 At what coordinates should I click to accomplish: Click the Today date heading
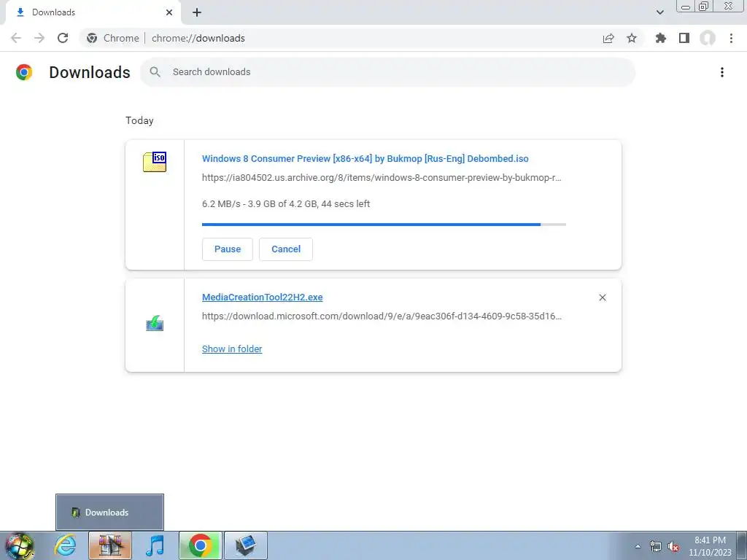point(139,120)
